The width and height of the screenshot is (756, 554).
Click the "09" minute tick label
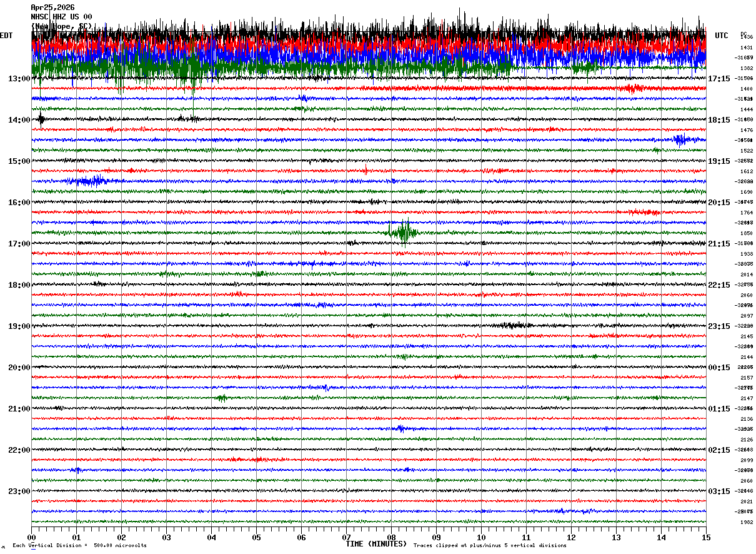(x=436, y=538)
